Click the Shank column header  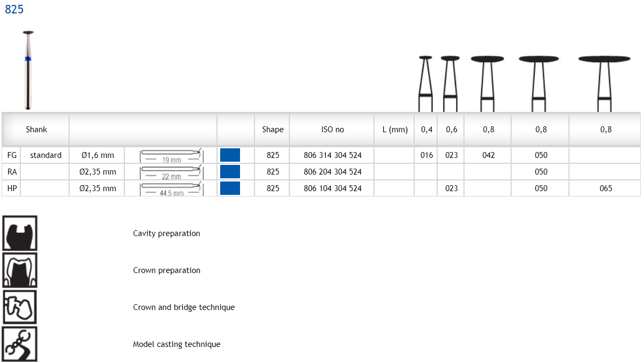coord(36,130)
